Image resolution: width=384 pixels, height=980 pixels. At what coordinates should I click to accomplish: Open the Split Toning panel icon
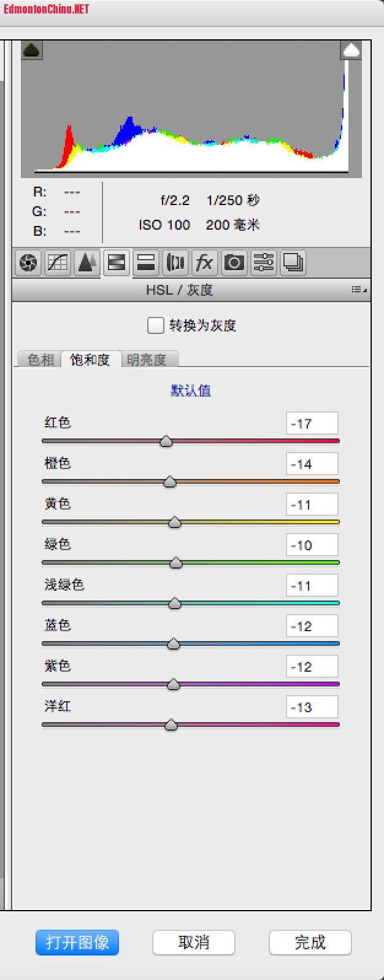click(145, 263)
